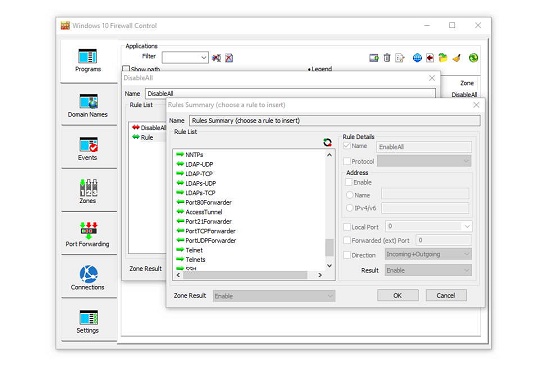The width and height of the screenshot is (550, 369).
Task: Select the PortUDPForwarder rule
Action: pyautogui.click(x=211, y=241)
